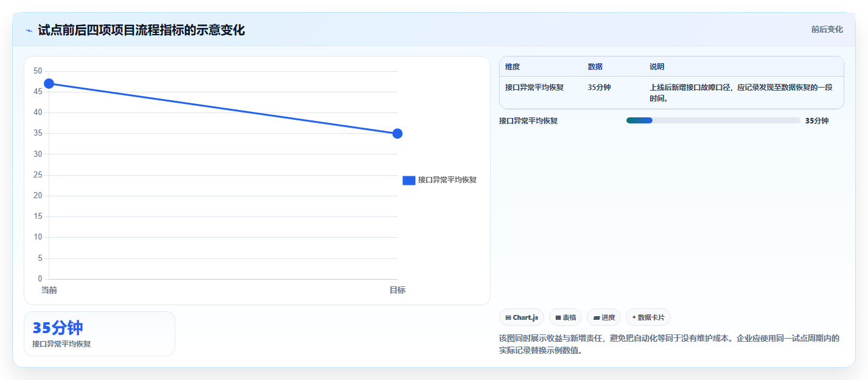Click the 接口异常平均恢复 chart legend label
868x380 pixels.
pyautogui.click(x=447, y=180)
